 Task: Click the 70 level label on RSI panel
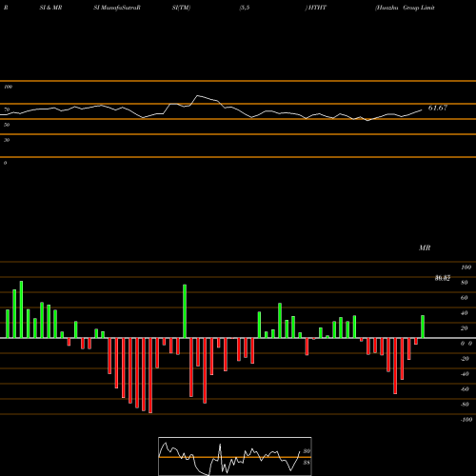click(7, 109)
